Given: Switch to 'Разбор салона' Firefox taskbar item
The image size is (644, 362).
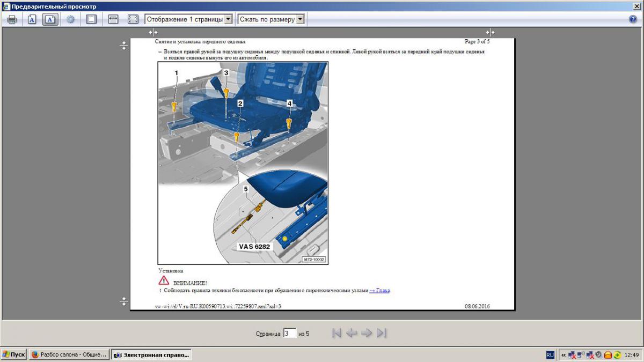Looking at the screenshot, I should 69,354.
